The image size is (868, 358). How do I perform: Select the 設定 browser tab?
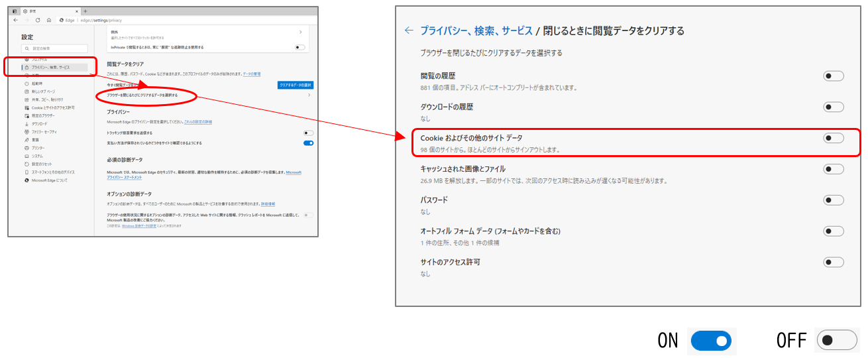50,11
